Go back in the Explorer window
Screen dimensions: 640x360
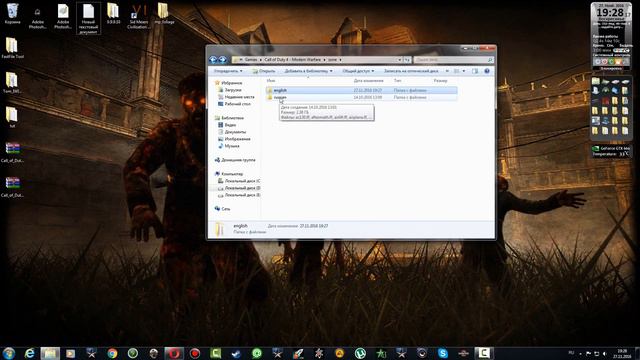(213, 60)
